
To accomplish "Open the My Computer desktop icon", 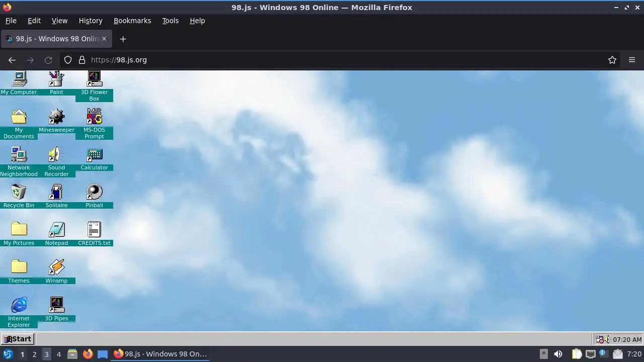I will click(19, 83).
